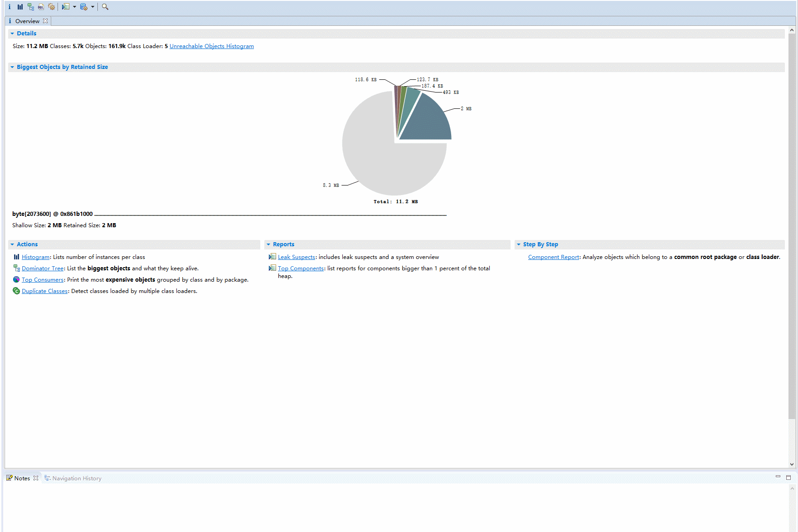798x532 pixels.
Task: Open the Leak Suspects report link
Action: [297, 257]
